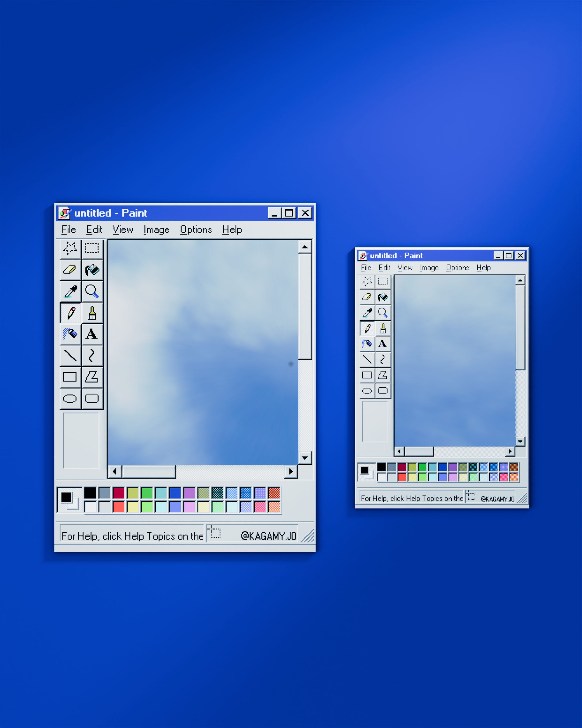This screenshot has height=728, width=582.
Task: Select the Ellipse tool in the smaller window
Action: click(x=368, y=391)
